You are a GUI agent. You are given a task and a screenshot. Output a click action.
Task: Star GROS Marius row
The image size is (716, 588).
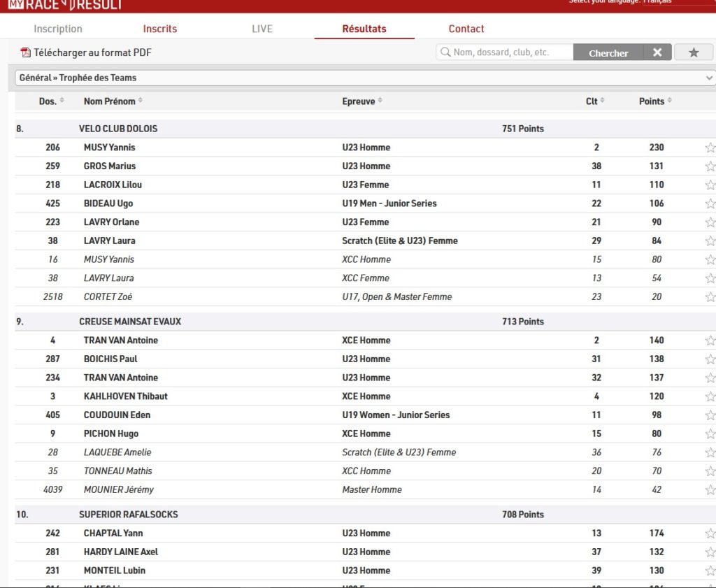710,166
